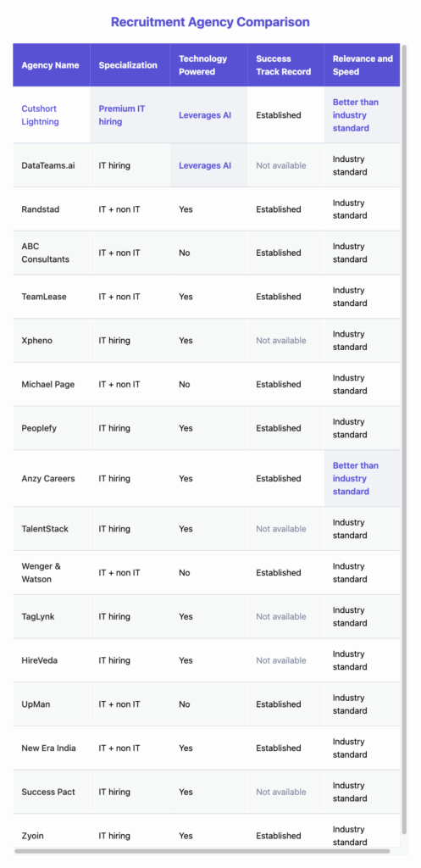
Task: Click the HireVeda agency name
Action: (39, 660)
